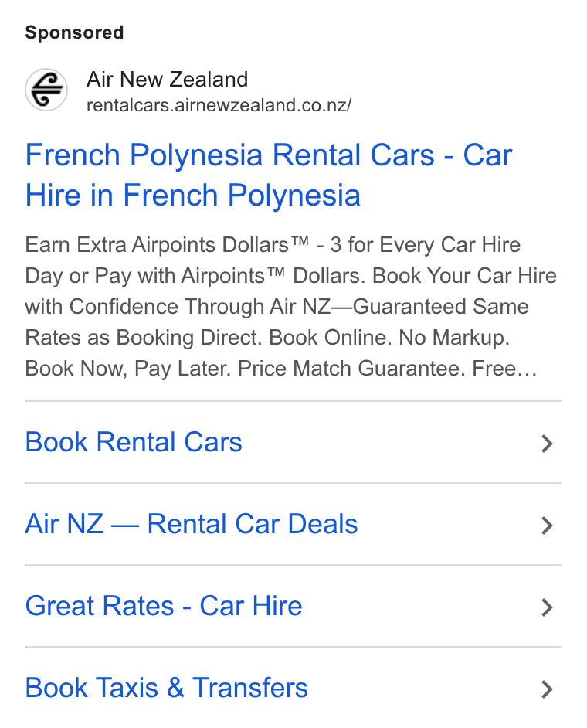Open Book Rental Cars via its chevron arrow

tap(547, 444)
